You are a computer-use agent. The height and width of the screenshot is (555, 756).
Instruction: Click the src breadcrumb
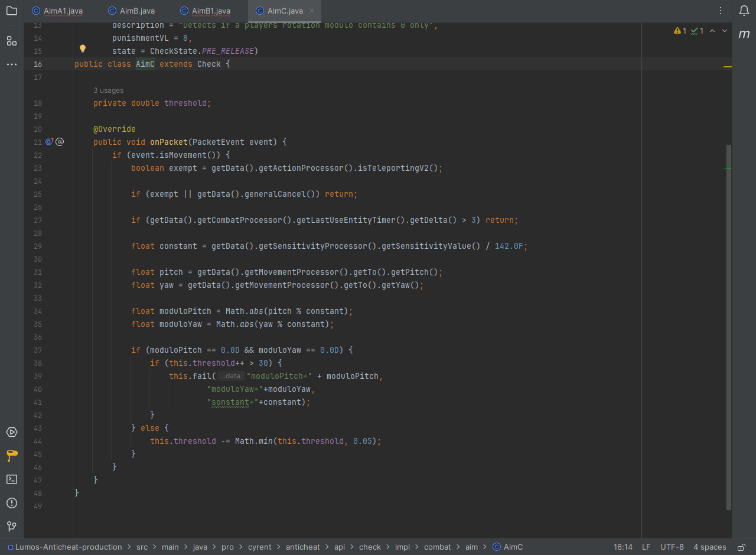(142, 547)
